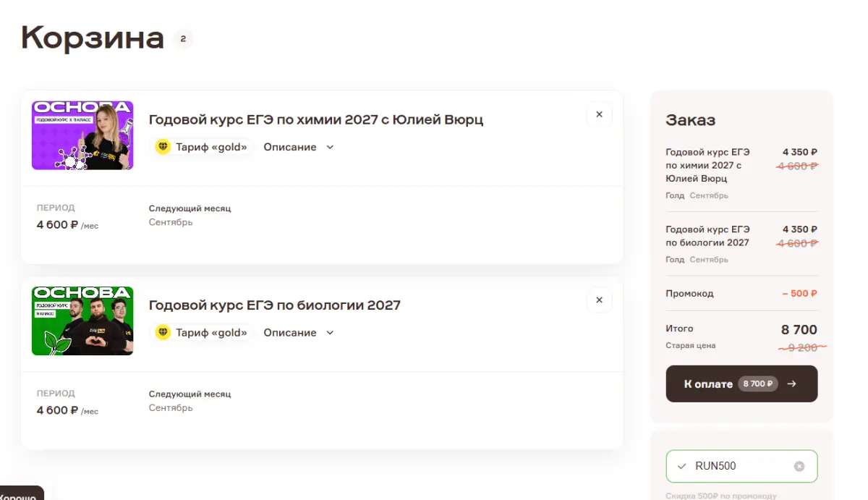Click the Хорошо button at bottom left
The width and height of the screenshot is (868, 500).
point(20,494)
